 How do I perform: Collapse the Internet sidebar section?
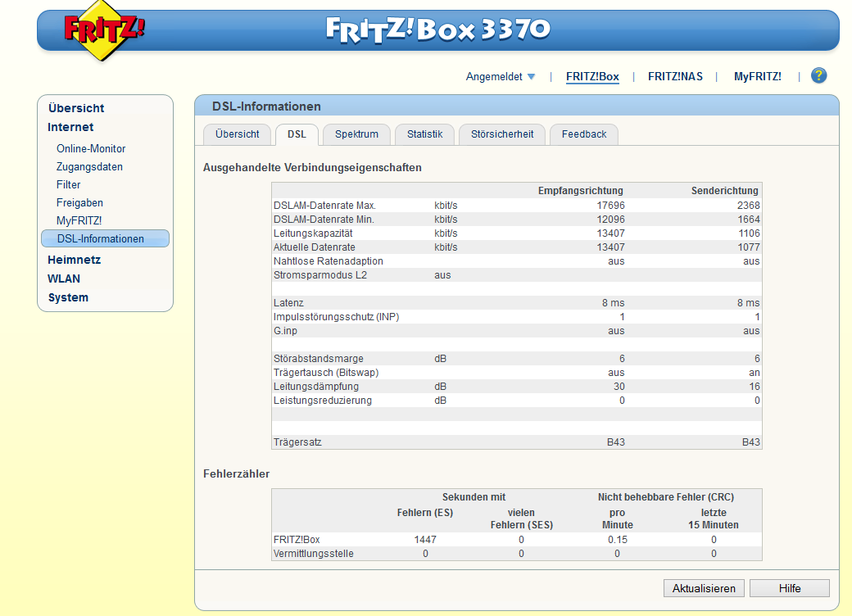70,127
